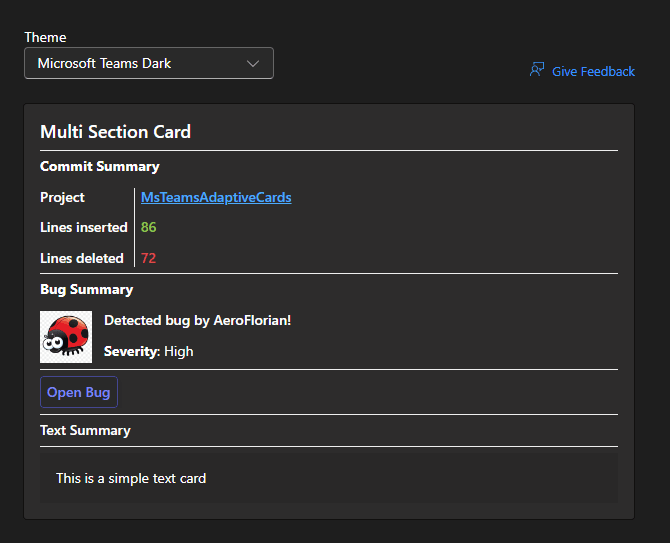Viewport: 670px width, 543px height.
Task: Click the feedback person-chat icon
Action: tap(537, 69)
